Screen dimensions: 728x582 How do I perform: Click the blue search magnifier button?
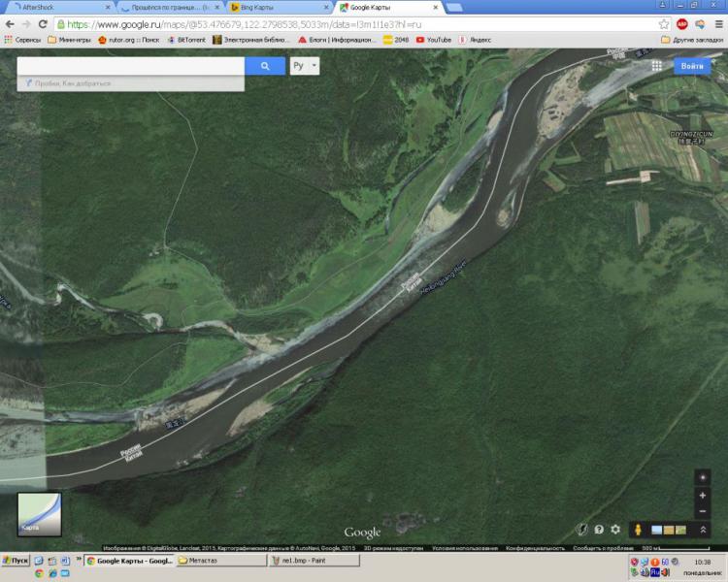(264, 66)
